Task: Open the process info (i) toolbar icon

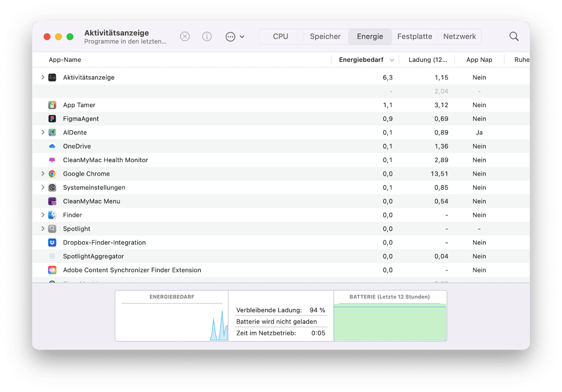Action: (207, 37)
